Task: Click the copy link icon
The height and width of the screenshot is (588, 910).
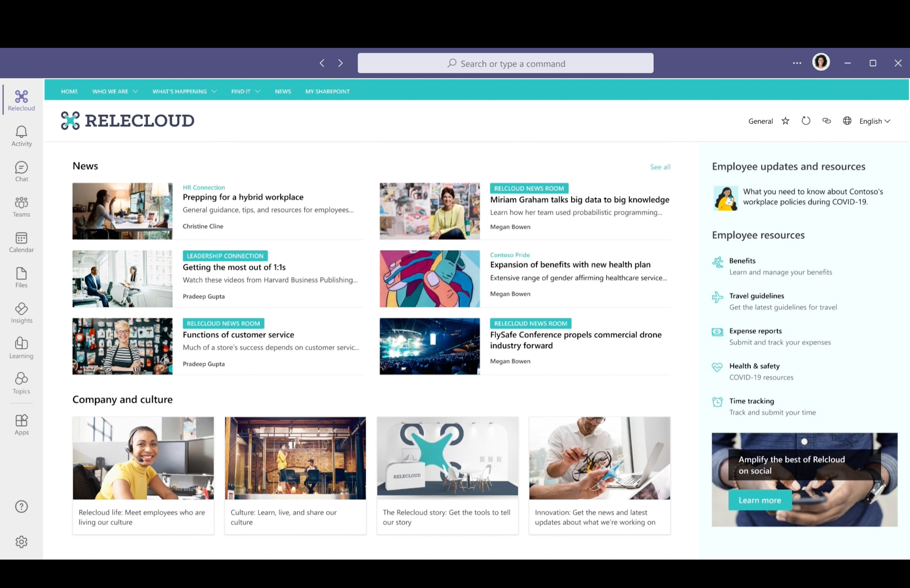Action: [826, 121]
